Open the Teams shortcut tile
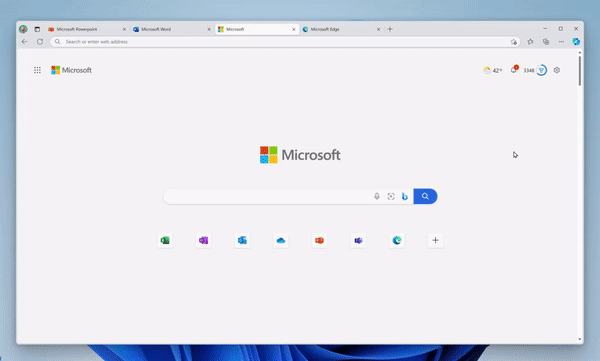 (x=358, y=240)
